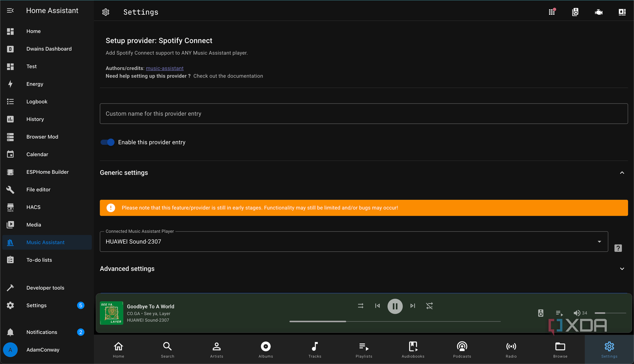Open the Albums tab
This screenshot has height=364, width=634.
click(x=266, y=350)
